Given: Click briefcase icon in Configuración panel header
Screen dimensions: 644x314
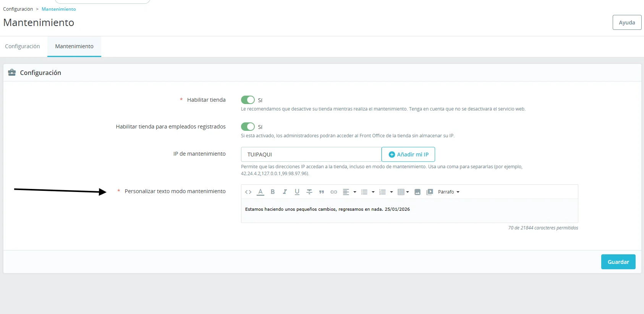Looking at the screenshot, I should click(12, 73).
